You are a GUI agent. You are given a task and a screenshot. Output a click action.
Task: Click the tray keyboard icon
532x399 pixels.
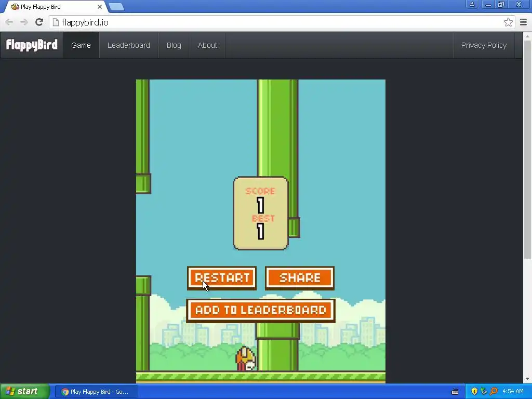(x=455, y=392)
